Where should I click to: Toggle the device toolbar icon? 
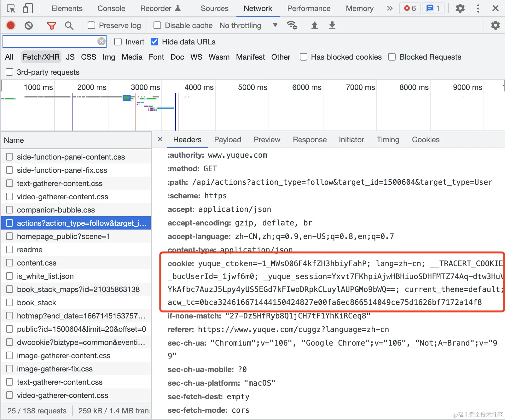tap(28, 9)
